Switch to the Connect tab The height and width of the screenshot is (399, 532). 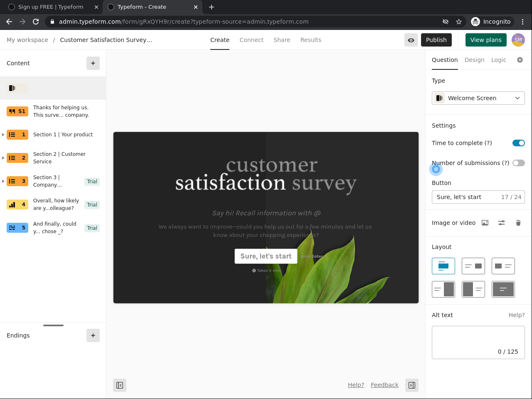click(x=251, y=40)
